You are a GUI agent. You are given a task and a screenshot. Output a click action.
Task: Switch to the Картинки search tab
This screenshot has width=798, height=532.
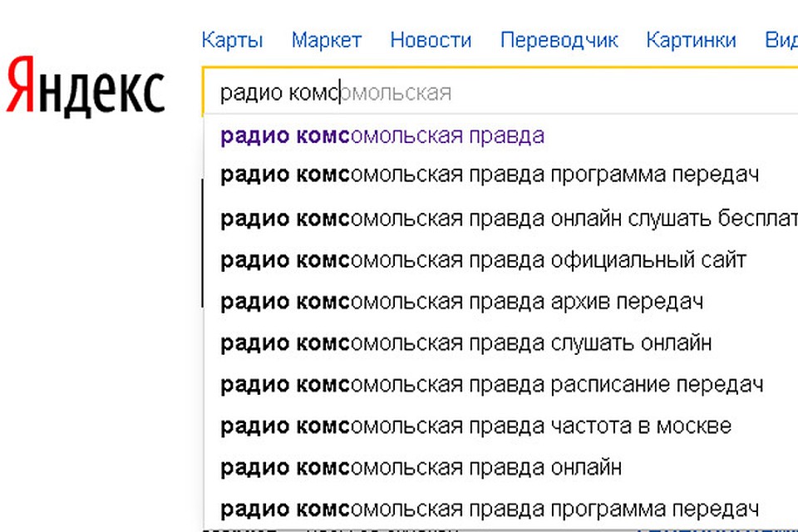pyautogui.click(x=691, y=40)
